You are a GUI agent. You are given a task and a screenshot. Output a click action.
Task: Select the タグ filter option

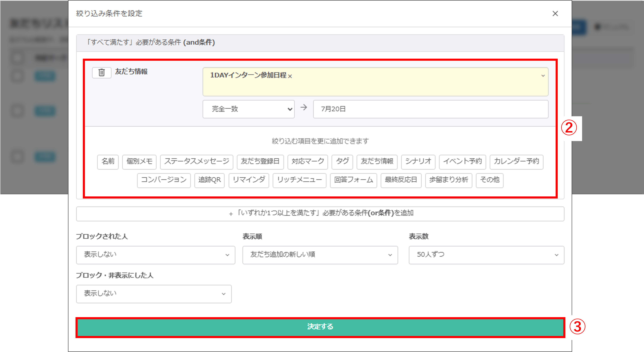point(342,162)
